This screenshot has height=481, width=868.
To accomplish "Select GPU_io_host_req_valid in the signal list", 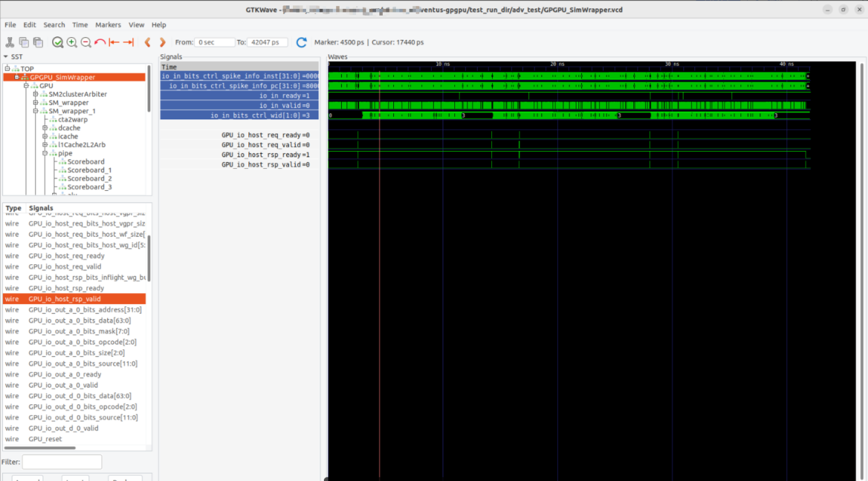I will tap(64, 267).
